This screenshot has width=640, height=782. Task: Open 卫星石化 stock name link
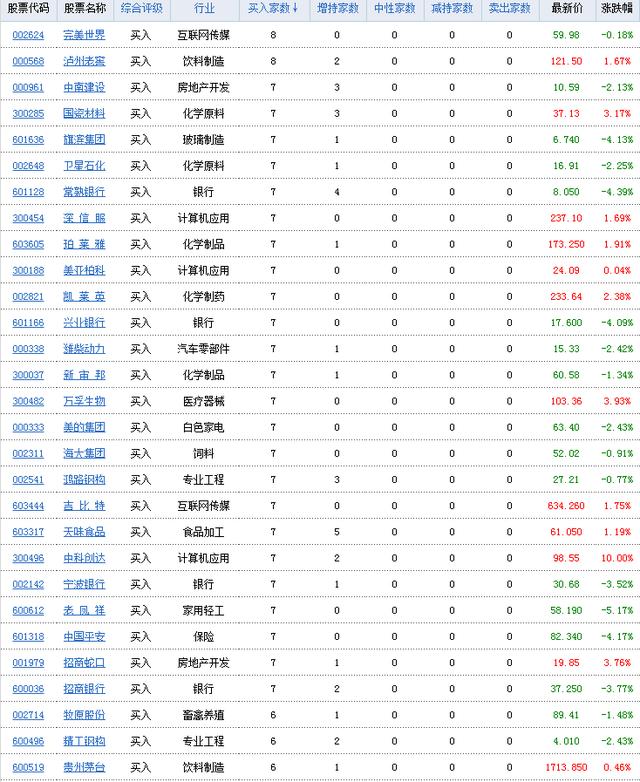[84, 166]
